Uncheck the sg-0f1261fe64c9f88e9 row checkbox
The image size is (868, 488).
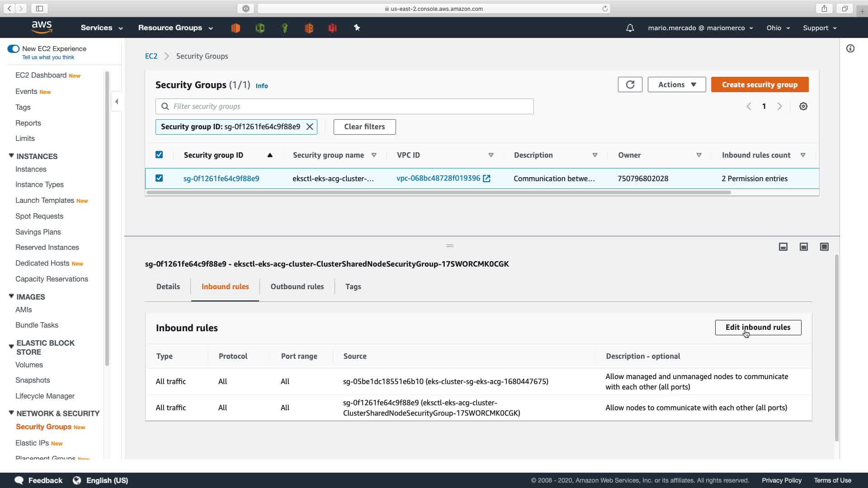159,178
